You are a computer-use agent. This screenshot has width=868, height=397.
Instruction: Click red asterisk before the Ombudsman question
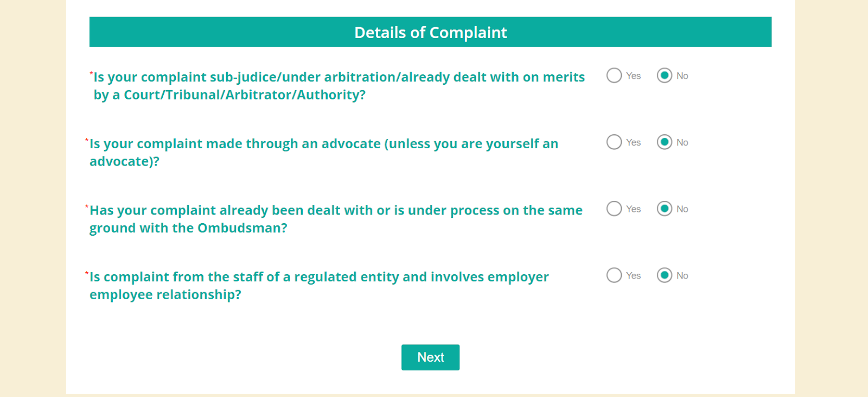pos(87,207)
